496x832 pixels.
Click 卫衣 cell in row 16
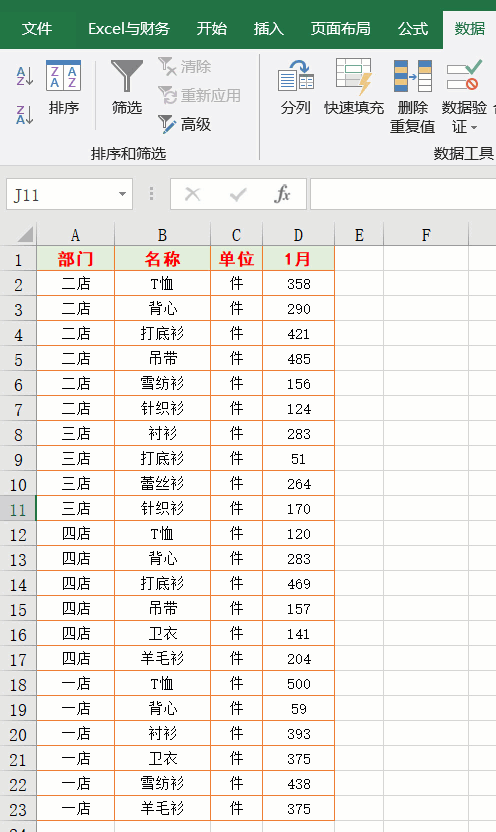[162, 634]
